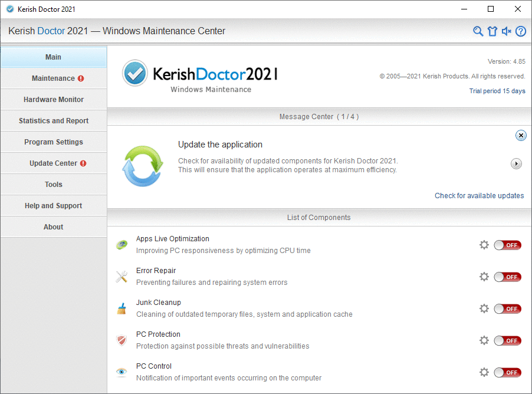This screenshot has width=532, height=394.
Task: Click the Trial period 15 days link
Action: [x=497, y=91]
